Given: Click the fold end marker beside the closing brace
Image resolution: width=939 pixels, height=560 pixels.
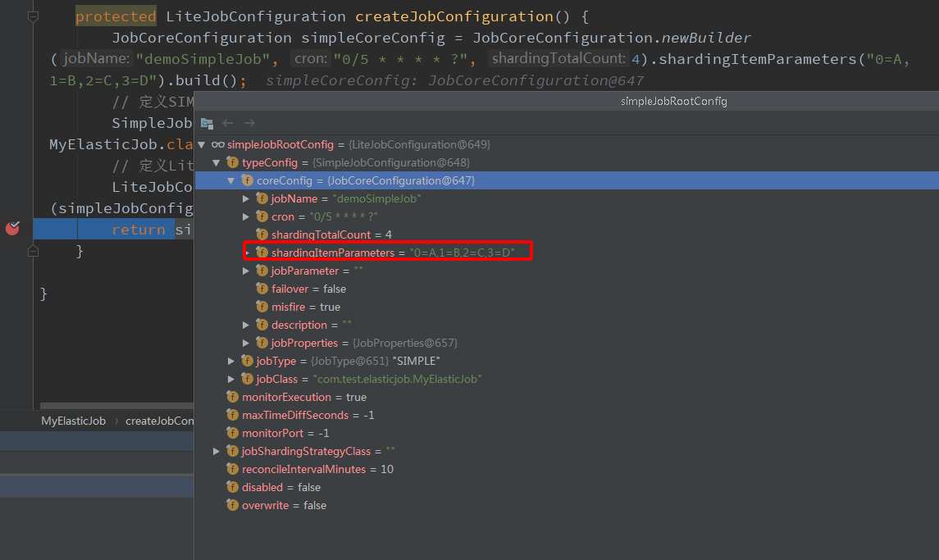Looking at the screenshot, I should pos(33,251).
